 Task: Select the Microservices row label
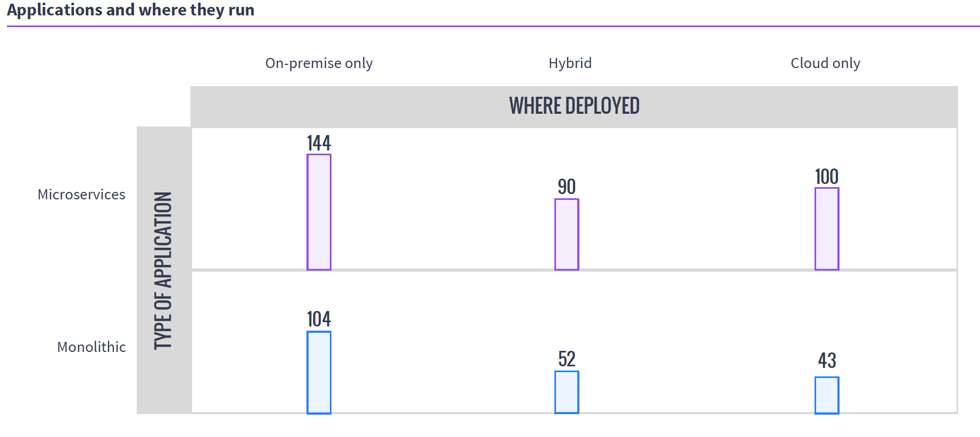(81, 195)
